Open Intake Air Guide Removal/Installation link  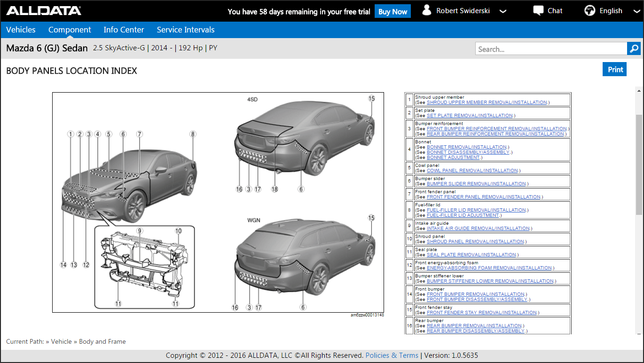click(479, 229)
